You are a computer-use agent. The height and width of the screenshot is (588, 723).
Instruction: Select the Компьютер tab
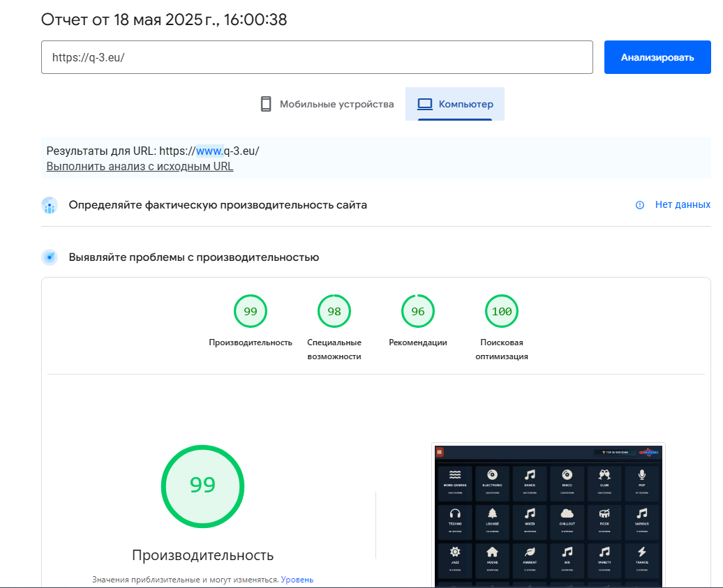pyautogui.click(x=454, y=104)
